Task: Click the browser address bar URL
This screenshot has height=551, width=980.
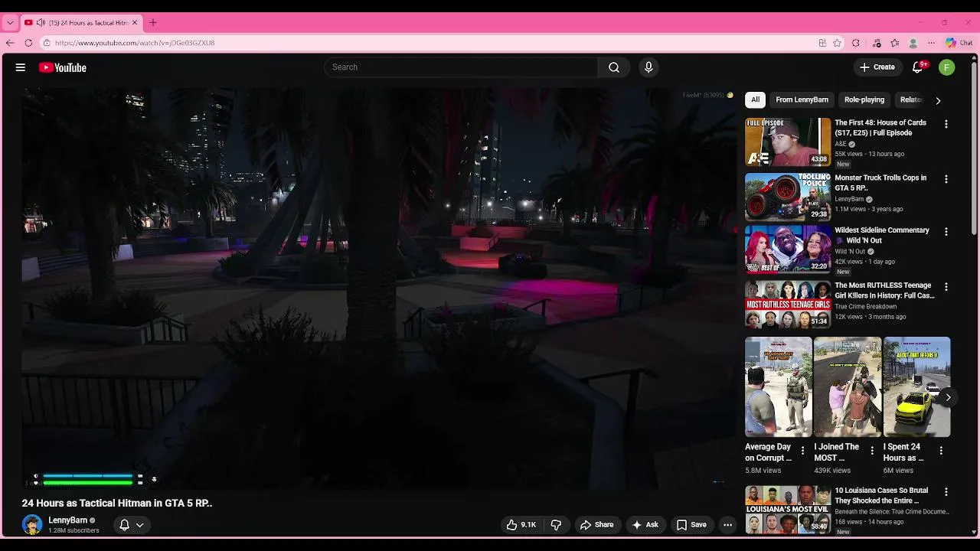Action: 135,43
